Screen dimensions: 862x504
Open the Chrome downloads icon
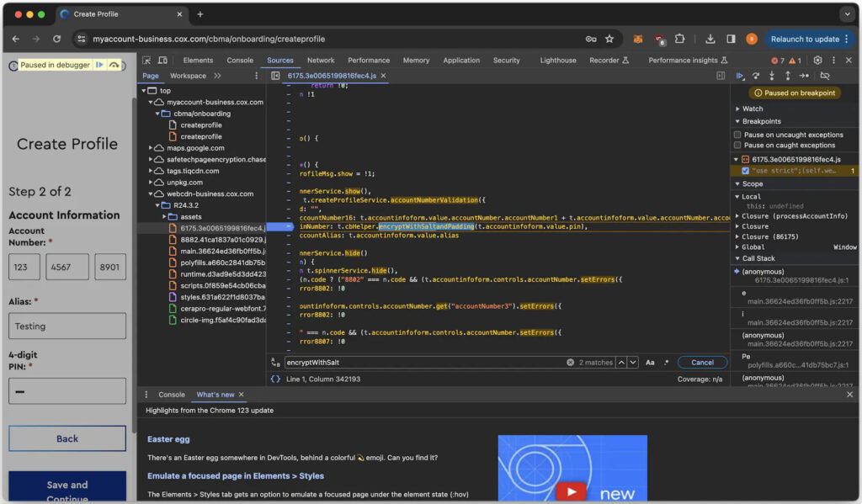point(710,39)
